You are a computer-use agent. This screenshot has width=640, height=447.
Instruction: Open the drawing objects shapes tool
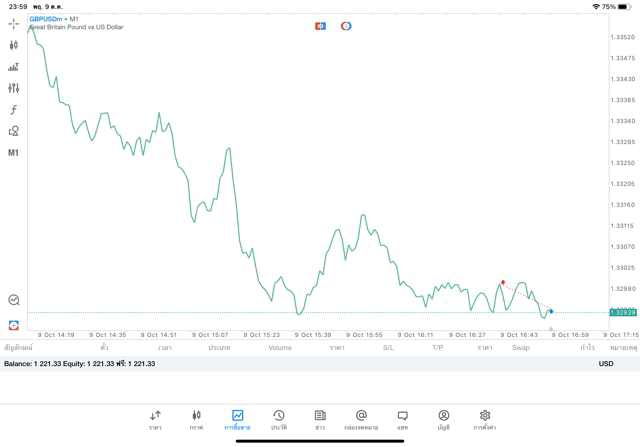(13, 131)
